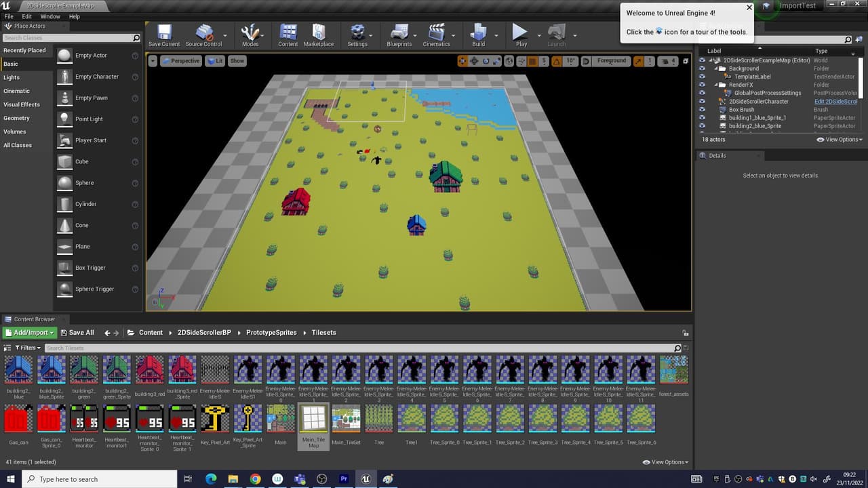The image size is (868, 488).
Task: Select the Player Start actor icon
Action: click(x=64, y=140)
